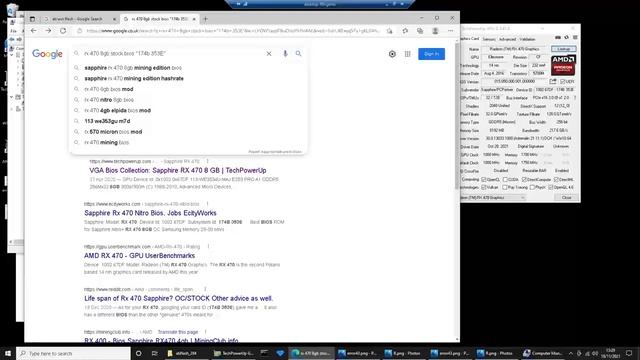The width and height of the screenshot is (640, 360).
Task: Toggle the OpenGL 4.6 checkbox in GPU-Z
Action: [551, 187]
